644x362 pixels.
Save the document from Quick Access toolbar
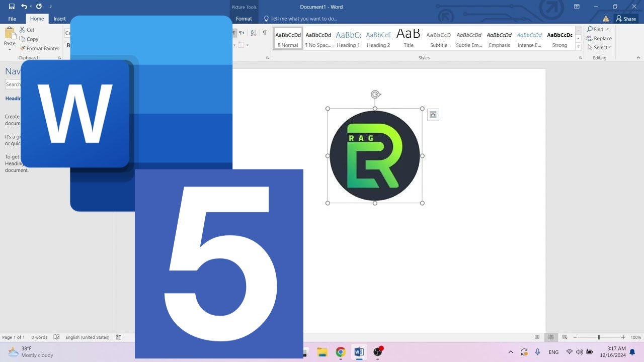tap(12, 7)
